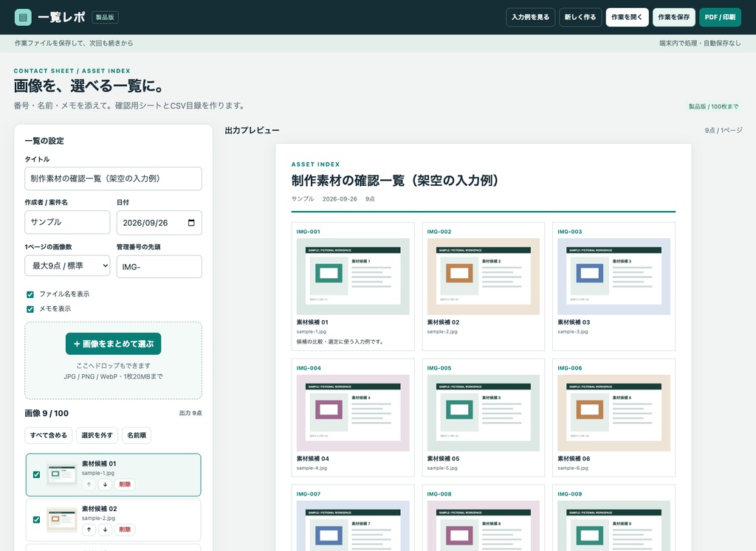Click 候補の比較・選定に使う入力例です memo text
Viewport: 756px width, 551px height.
(340, 342)
